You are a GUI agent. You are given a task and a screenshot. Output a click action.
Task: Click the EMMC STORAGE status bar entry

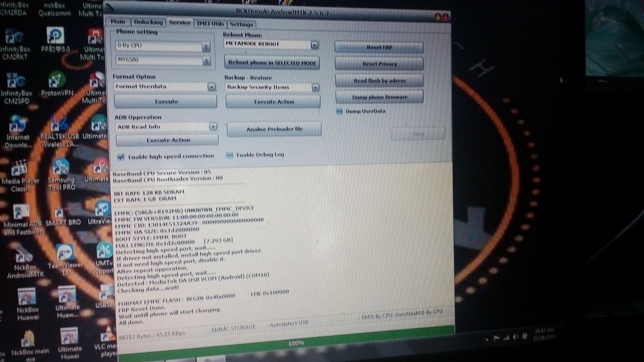[233, 328]
